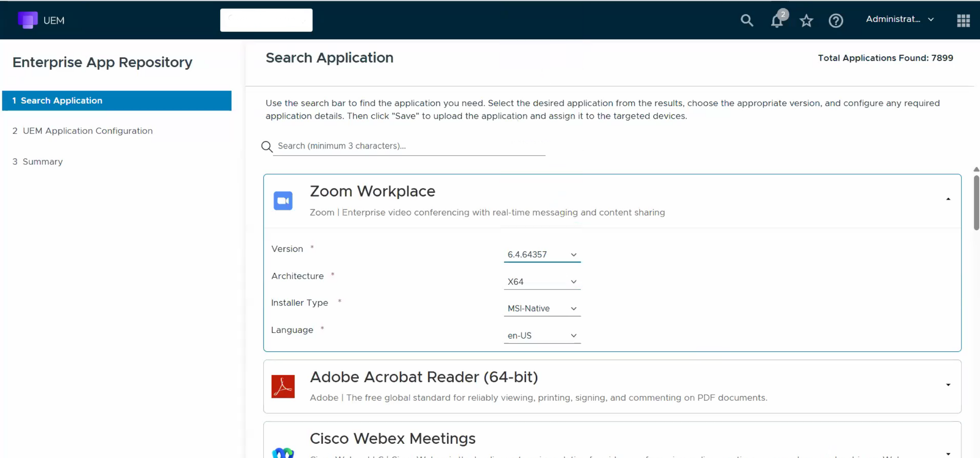Viewport: 980px width, 458px height.
Task: Click the Cisco Webex Meetings icon
Action: 283,452
